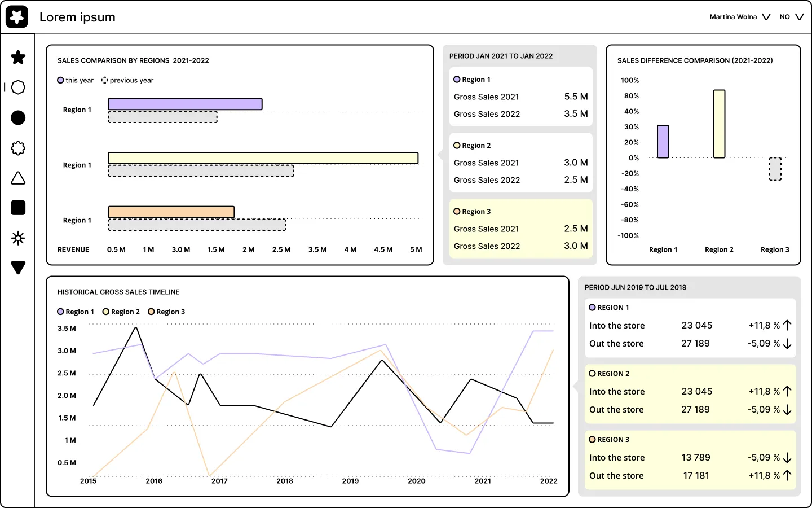Image resolution: width=812 pixels, height=508 pixels.
Task: Open the scalloped badge sidebar icon
Action: point(18,148)
